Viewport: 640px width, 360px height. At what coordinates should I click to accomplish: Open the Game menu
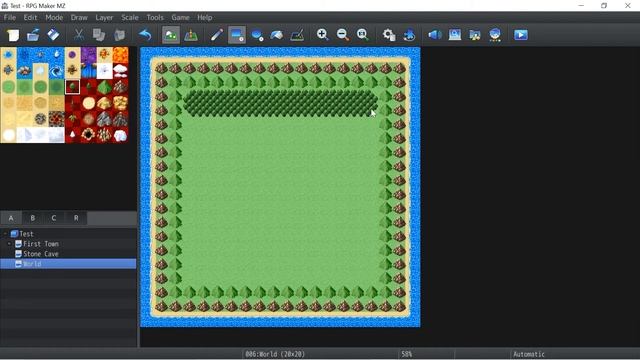tap(180, 18)
